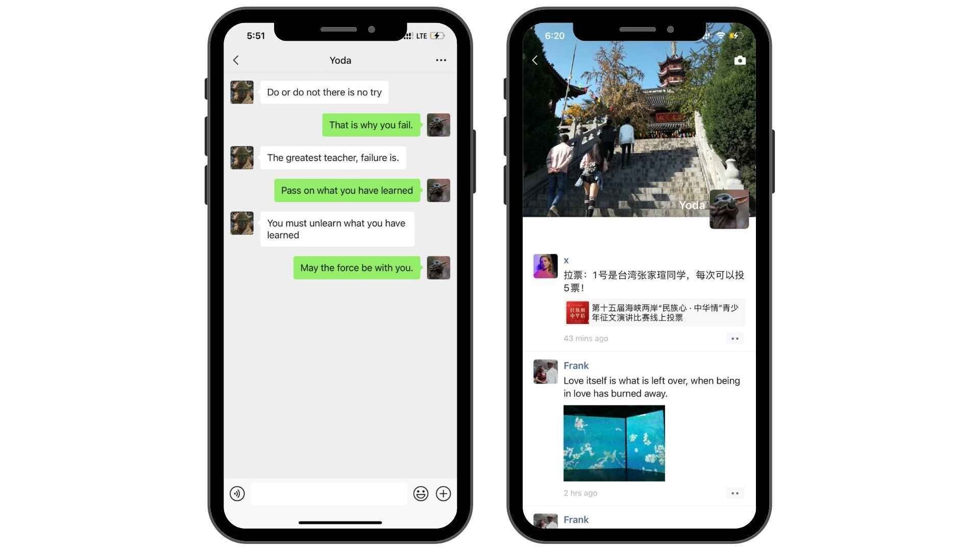Tap the voice message microphone icon
This screenshot has height=551, width=980.
[237, 494]
